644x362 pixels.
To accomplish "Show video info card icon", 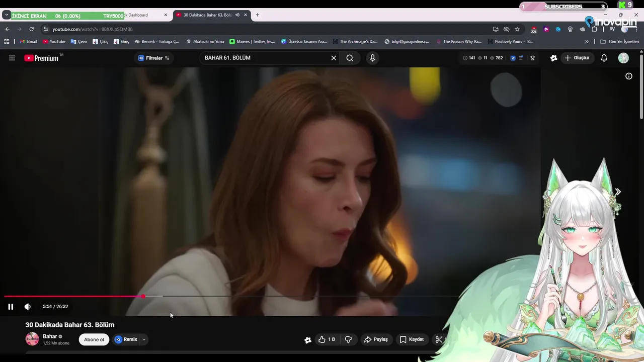I will click(x=629, y=76).
